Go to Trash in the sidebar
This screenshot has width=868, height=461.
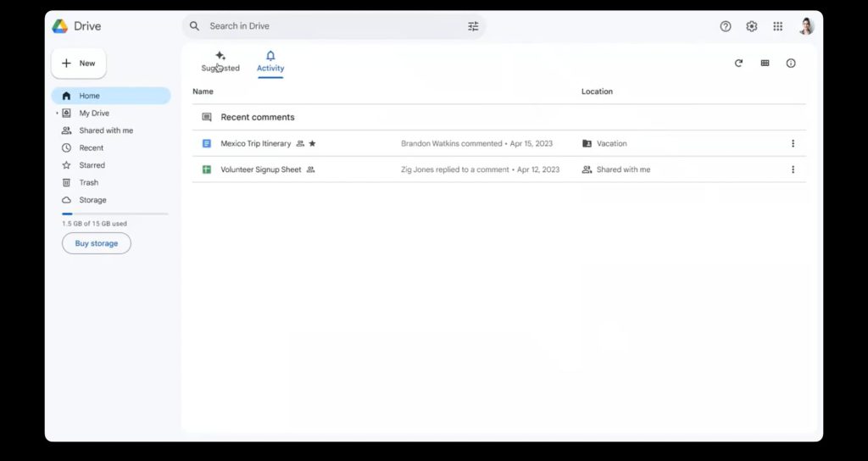click(88, 183)
